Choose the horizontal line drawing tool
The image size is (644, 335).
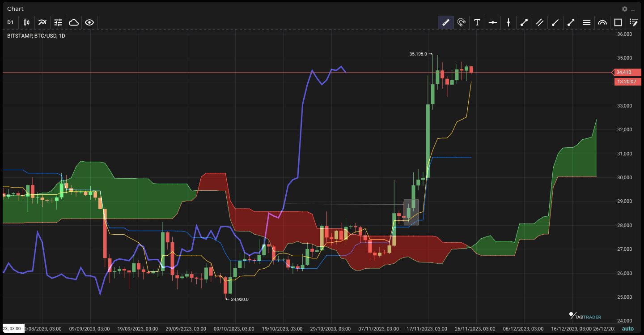tap(493, 22)
